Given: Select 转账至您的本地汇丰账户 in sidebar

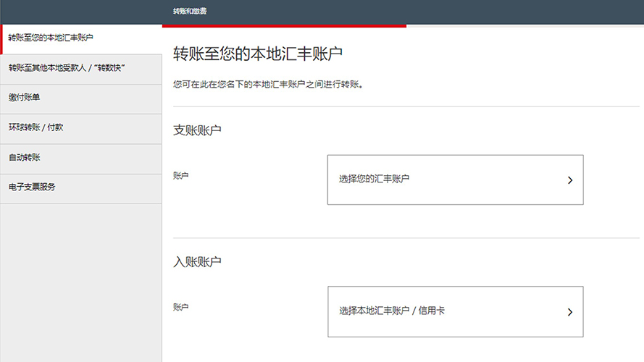Looking at the screenshot, I should 81,39.
